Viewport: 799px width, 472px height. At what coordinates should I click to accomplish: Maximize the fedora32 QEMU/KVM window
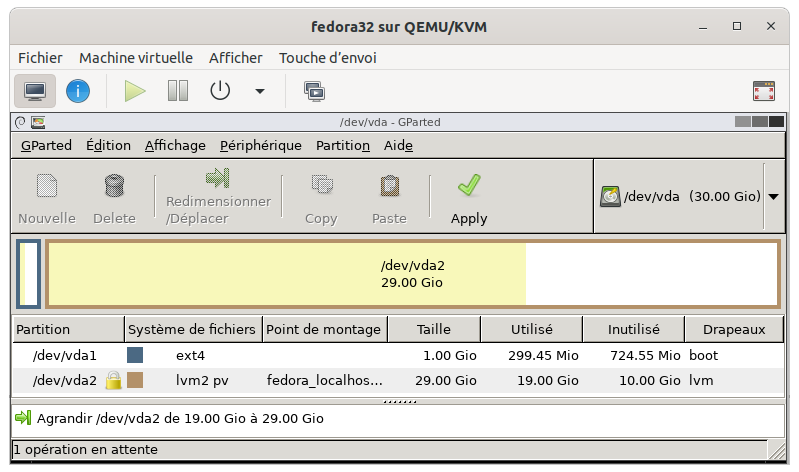[x=737, y=26]
